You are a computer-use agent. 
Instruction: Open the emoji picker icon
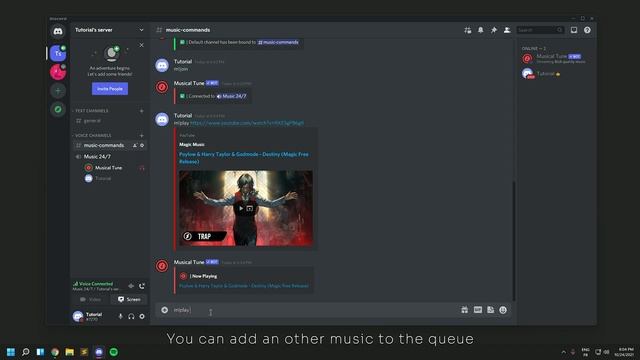click(x=503, y=310)
